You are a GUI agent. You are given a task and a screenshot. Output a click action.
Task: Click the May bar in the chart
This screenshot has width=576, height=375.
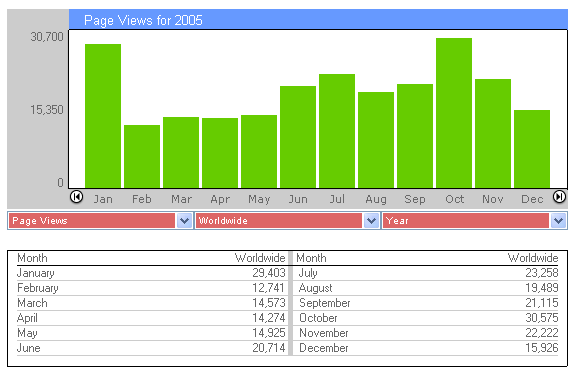click(x=259, y=152)
